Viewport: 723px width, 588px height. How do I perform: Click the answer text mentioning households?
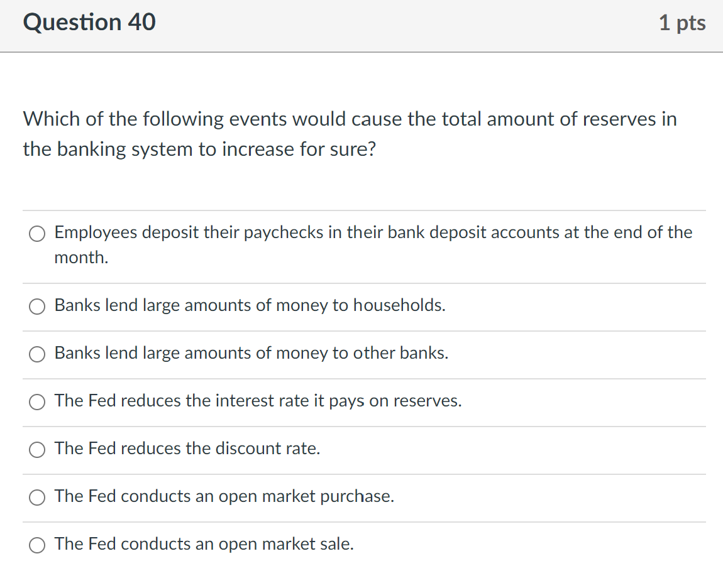pyautogui.click(x=250, y=305)
